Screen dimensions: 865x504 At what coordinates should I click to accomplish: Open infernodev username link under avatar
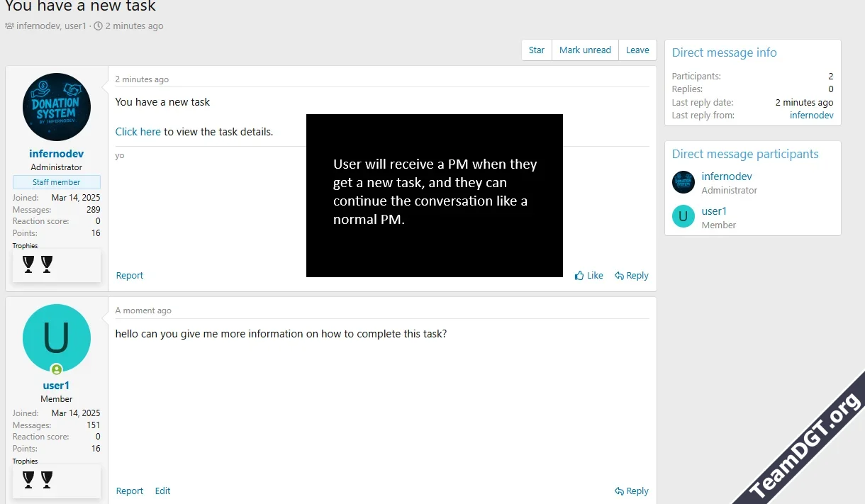pyautogui.click(x=57, y=154)
